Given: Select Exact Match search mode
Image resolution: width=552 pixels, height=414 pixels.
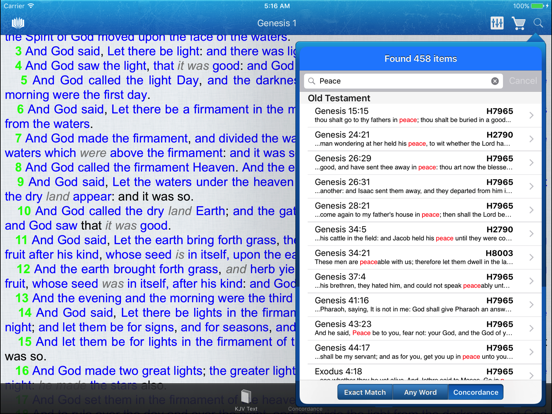Looking at the screenshot, I should (365, 392).
